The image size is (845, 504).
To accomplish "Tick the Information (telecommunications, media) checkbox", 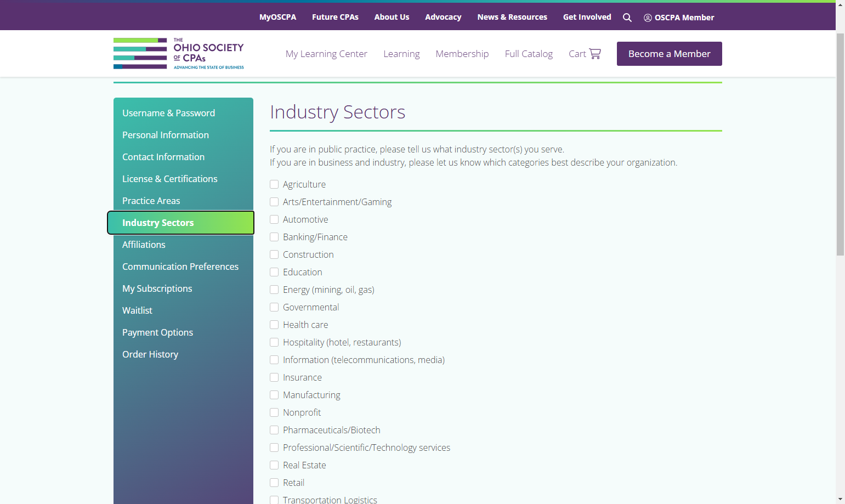I will 274,360.
